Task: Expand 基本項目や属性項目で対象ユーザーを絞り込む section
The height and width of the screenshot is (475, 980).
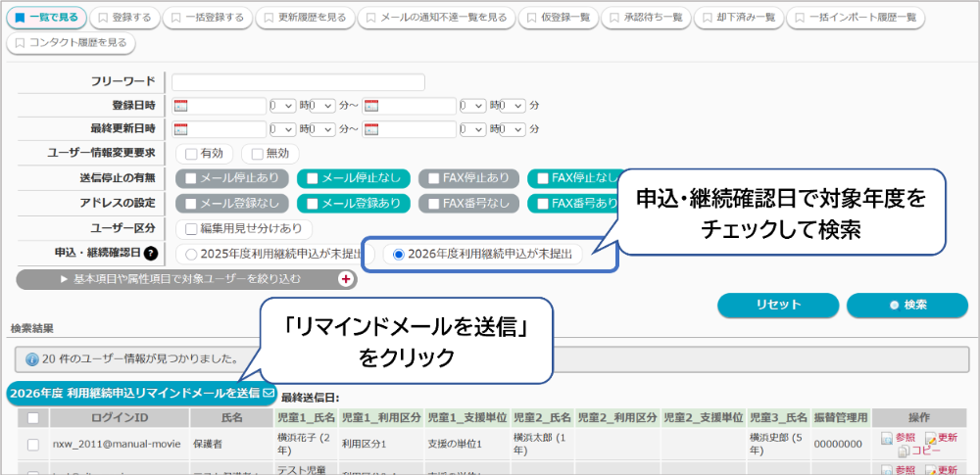Action: coord(186,279)
